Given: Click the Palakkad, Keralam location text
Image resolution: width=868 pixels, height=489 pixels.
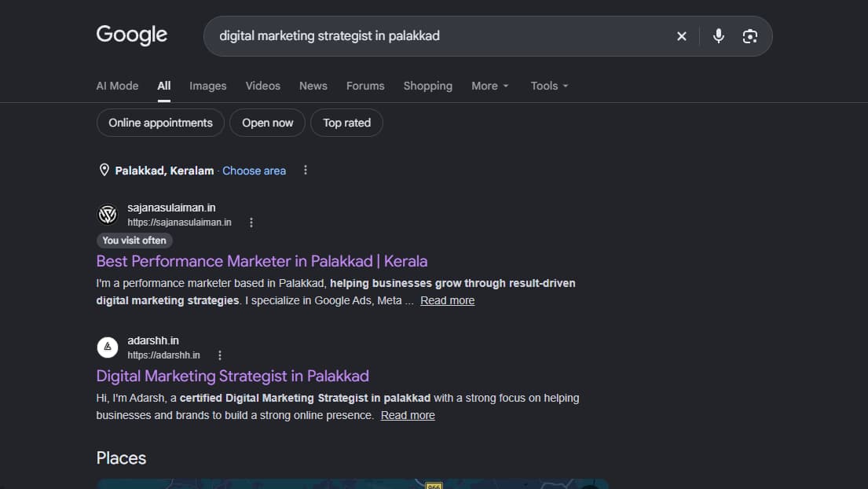Looking at the screenshot, I should (x=164, y=171).
